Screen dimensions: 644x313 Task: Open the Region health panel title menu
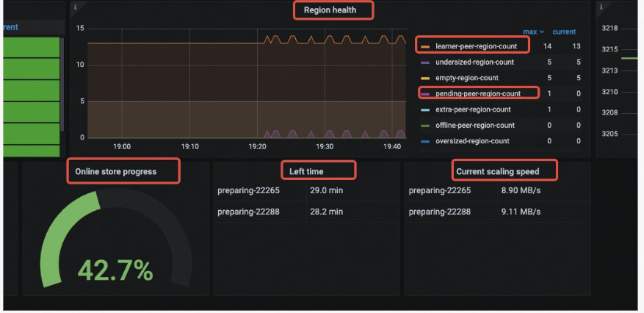pos(330,10)
